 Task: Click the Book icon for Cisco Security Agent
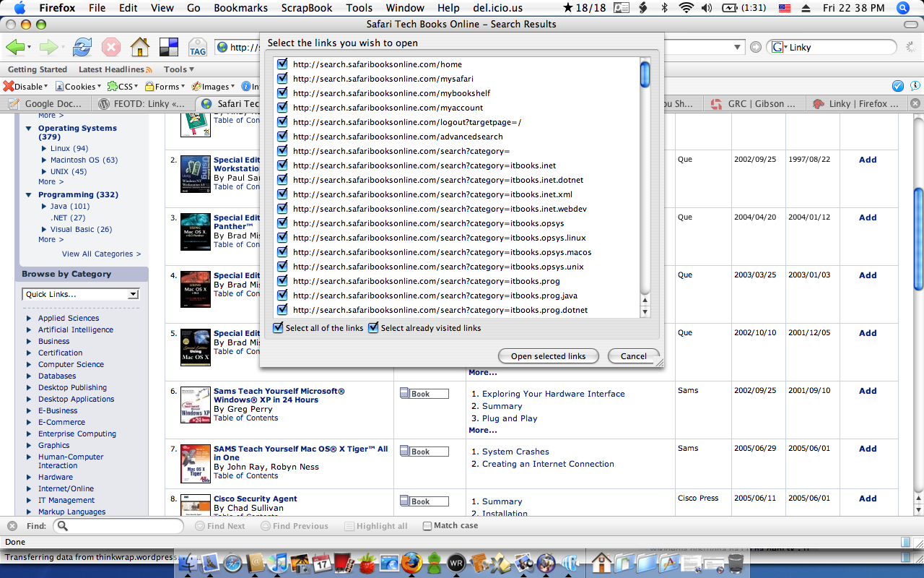(424, 501)
